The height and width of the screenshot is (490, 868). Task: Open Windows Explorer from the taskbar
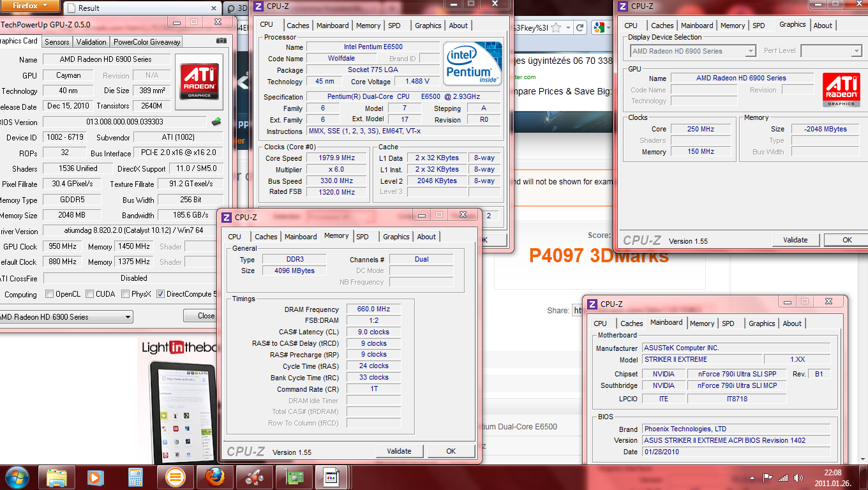pyautogui.click(x=57, y=477)
